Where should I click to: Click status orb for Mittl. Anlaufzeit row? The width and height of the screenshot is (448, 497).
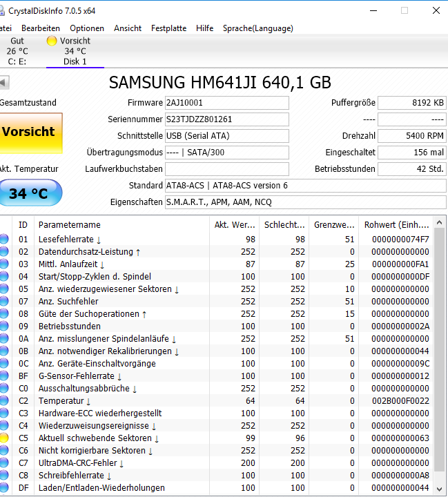[x=4, y=264]
